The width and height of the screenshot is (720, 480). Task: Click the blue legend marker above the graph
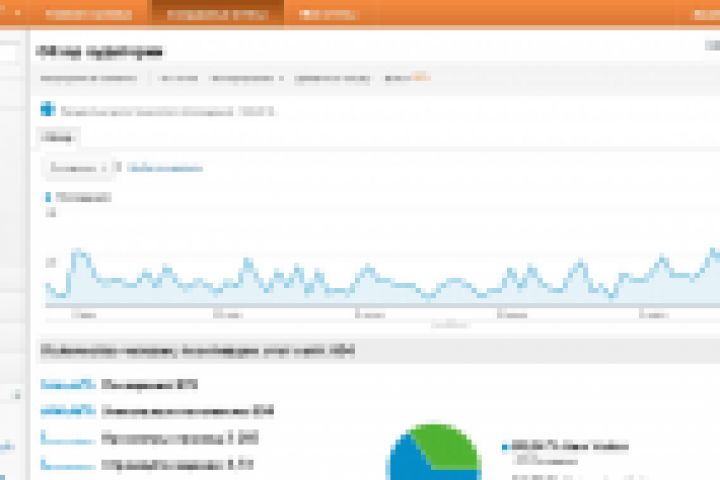(x=48, y=198)
